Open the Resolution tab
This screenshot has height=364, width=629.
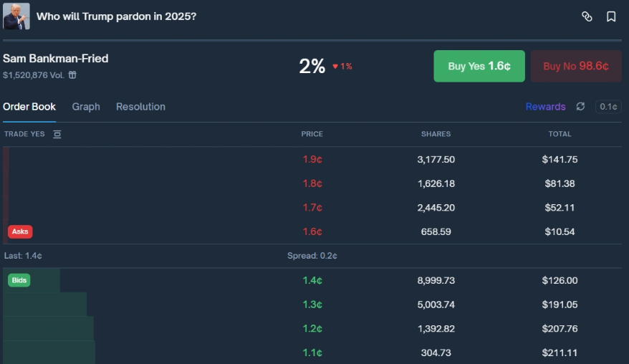(140, 107)
